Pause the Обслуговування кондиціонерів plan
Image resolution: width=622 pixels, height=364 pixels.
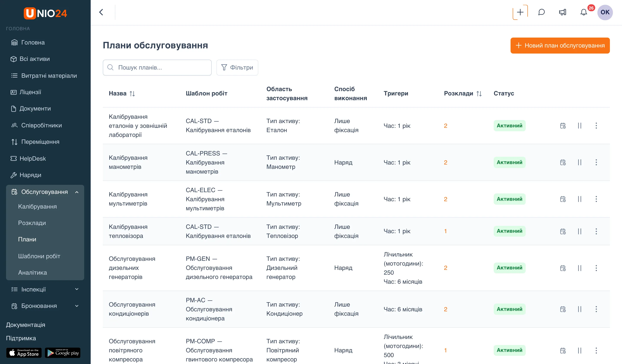(579, 309)
